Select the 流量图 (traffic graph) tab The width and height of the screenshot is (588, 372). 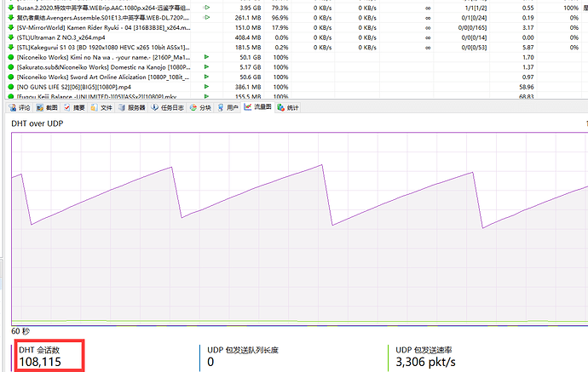[257, 107]
